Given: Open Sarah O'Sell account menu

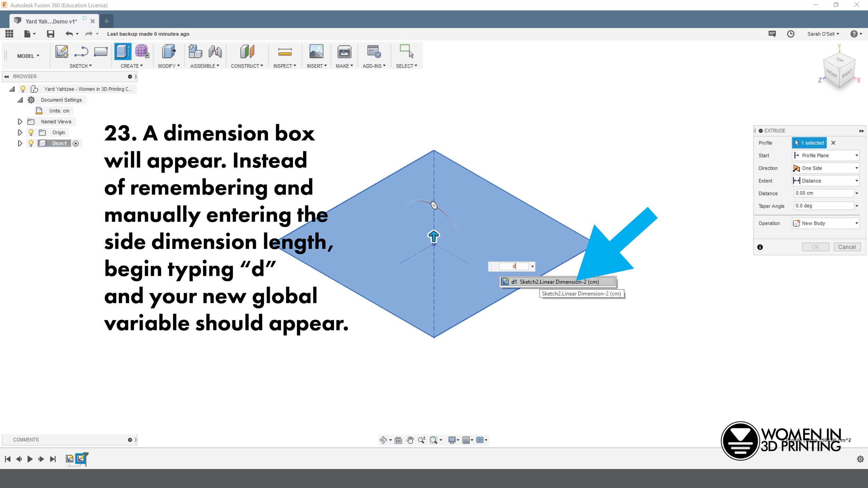Looking at the screenshot, I should point(823,34).
